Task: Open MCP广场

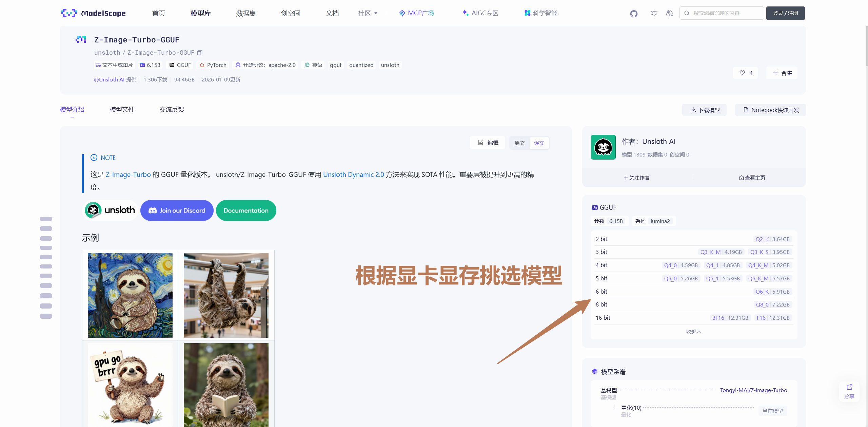Action: pos(416,13)
